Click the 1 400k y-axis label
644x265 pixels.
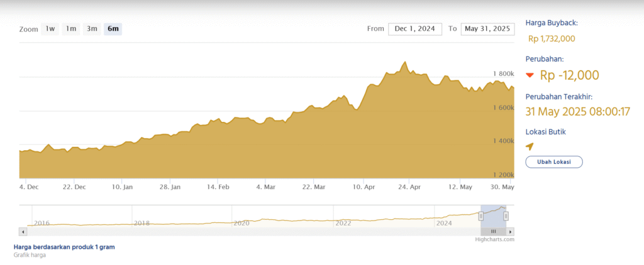coord(504,141)
